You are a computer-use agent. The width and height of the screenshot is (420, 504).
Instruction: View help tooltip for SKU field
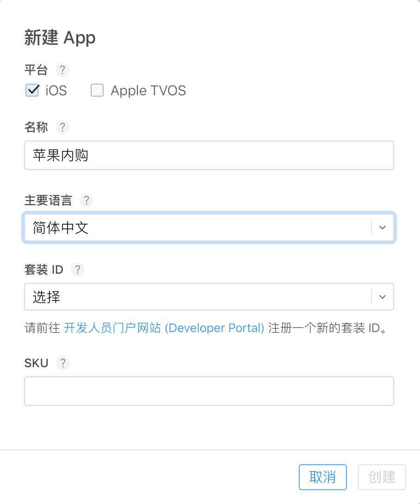[x=62, y=363]
